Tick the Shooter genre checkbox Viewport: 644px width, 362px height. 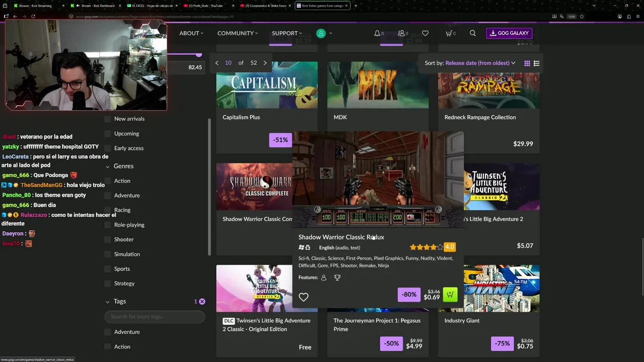tap(107, 240)
